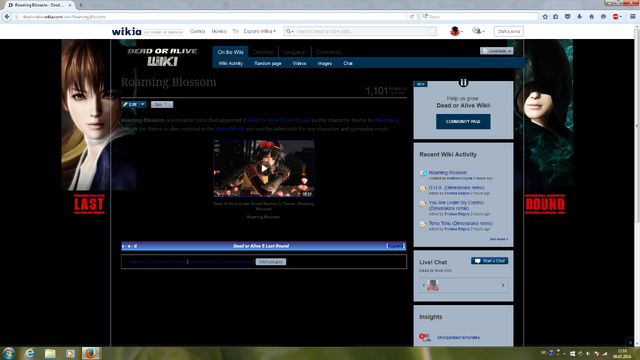The width and height of the screenshot is (640, 360).
Task: Open the Images link
Action: coord(324,64)
